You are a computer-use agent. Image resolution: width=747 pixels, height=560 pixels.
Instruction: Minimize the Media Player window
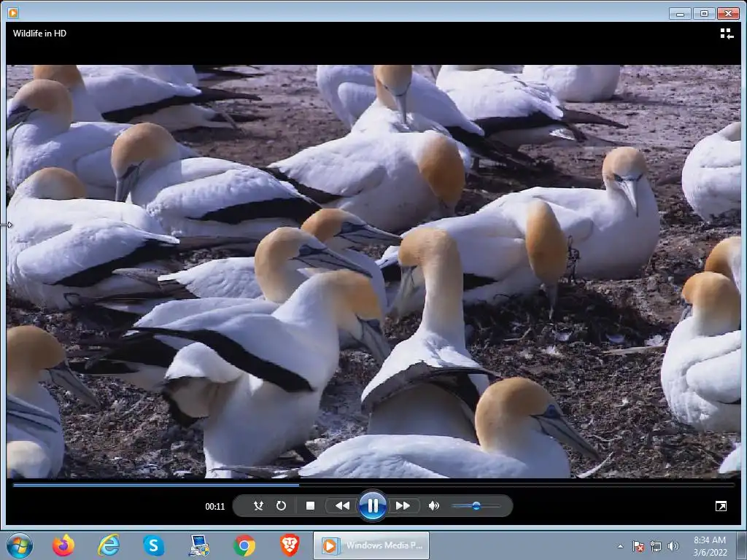click(x=680, y=13)
